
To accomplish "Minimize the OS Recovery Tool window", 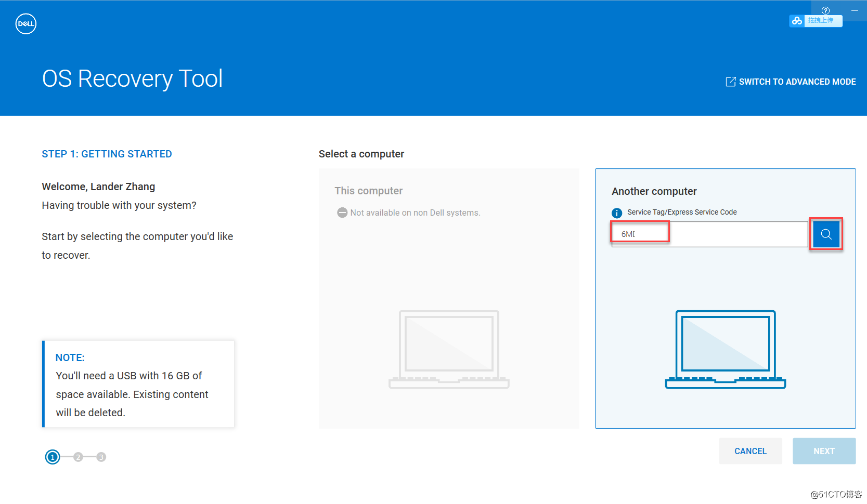I will click(855, 10).
